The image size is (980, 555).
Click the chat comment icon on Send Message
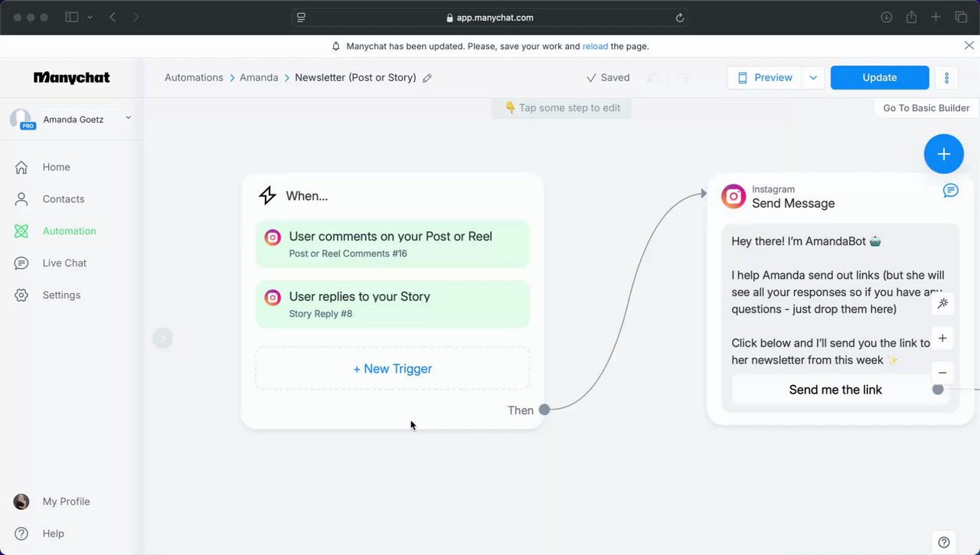pyautogui.click(x=951, y=191)
